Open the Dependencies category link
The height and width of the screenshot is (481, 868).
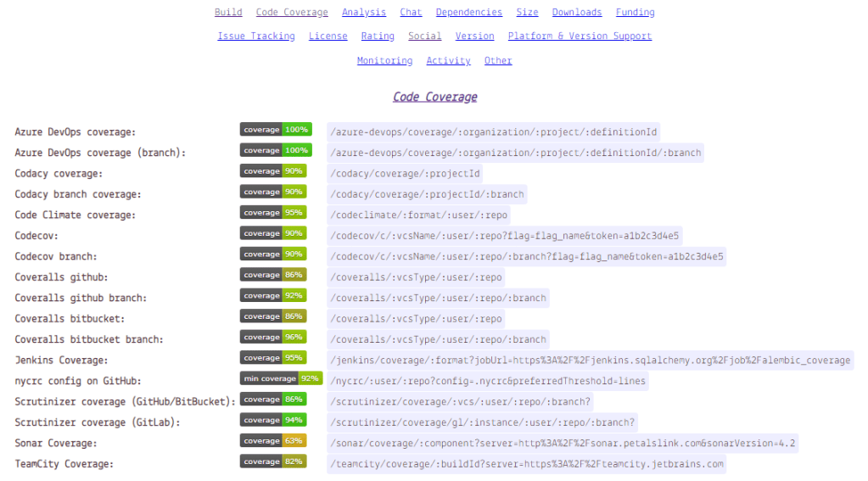pos(468,13)
